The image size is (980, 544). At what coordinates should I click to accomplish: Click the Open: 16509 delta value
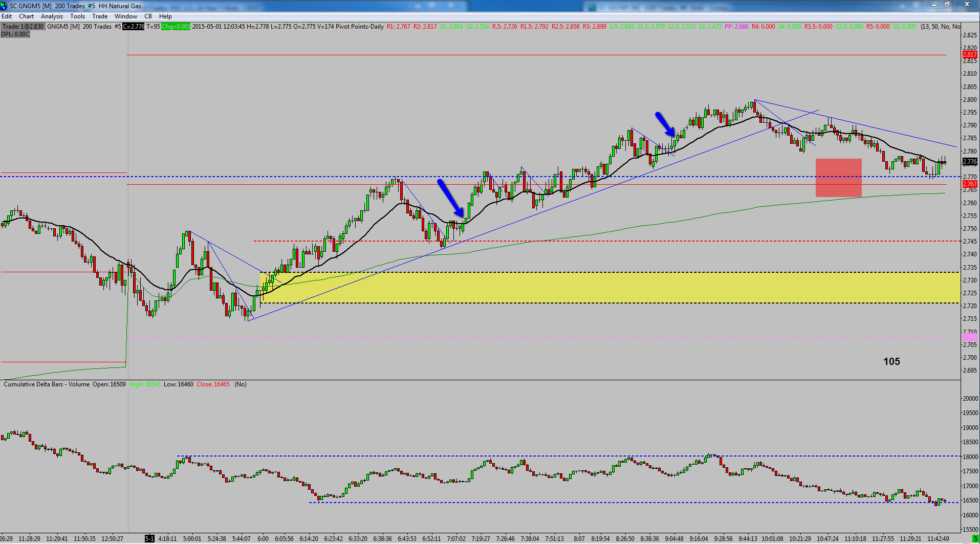point(109,384)
